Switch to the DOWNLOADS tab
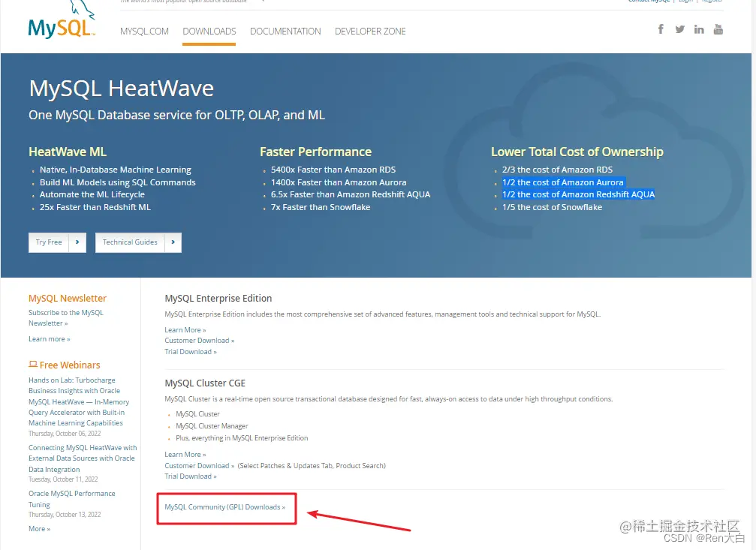The height and width of the screenshot is (550, 756). click(x=209, y=32)
